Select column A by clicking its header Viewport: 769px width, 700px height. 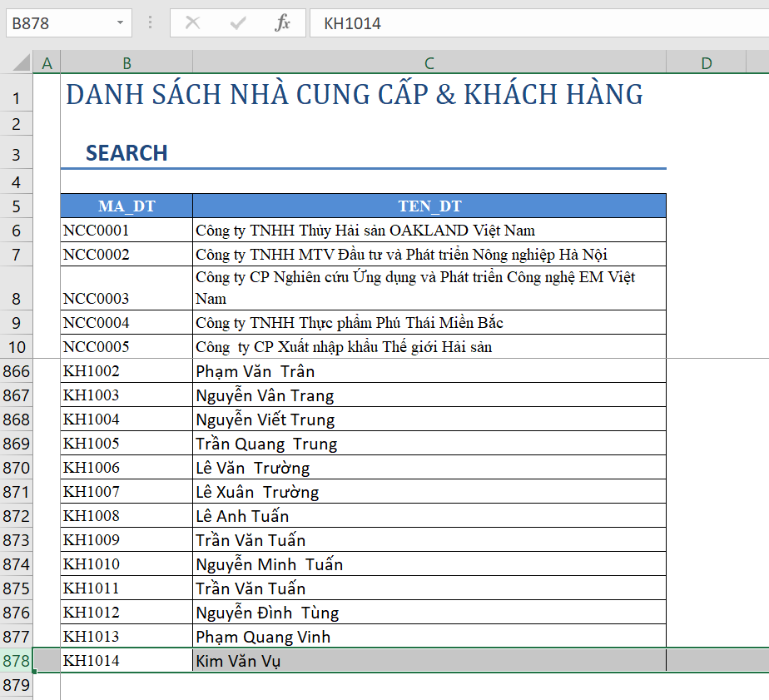[47, 62]
